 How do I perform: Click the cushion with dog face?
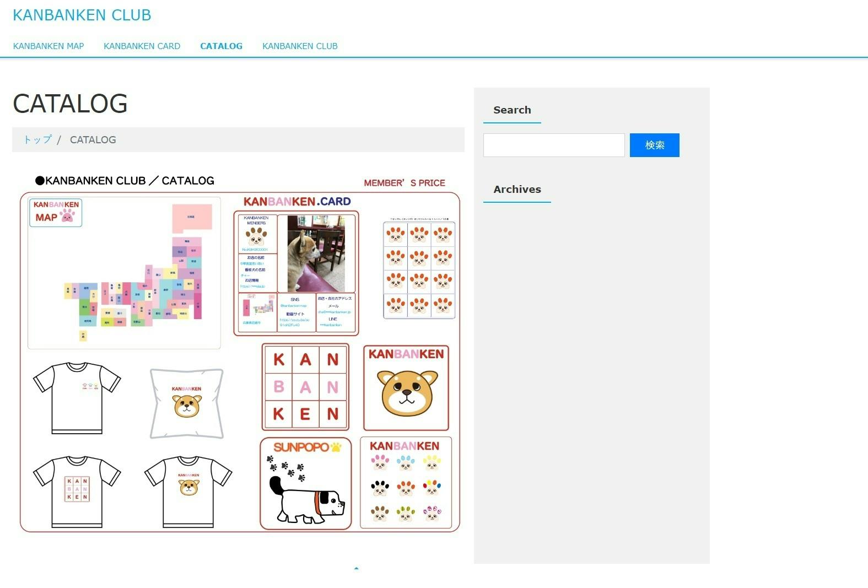(x=187, y=403)
